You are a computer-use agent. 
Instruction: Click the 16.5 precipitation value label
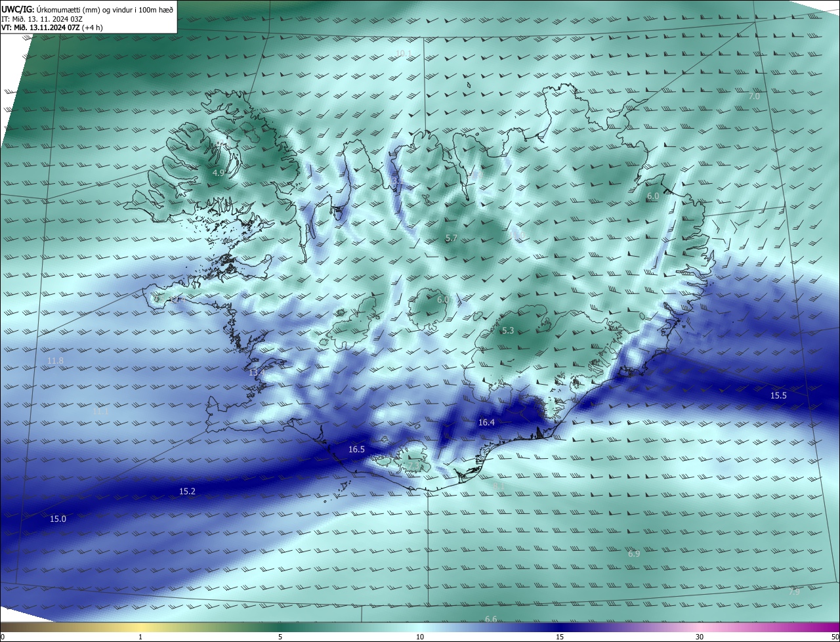(x=356, y=450)
